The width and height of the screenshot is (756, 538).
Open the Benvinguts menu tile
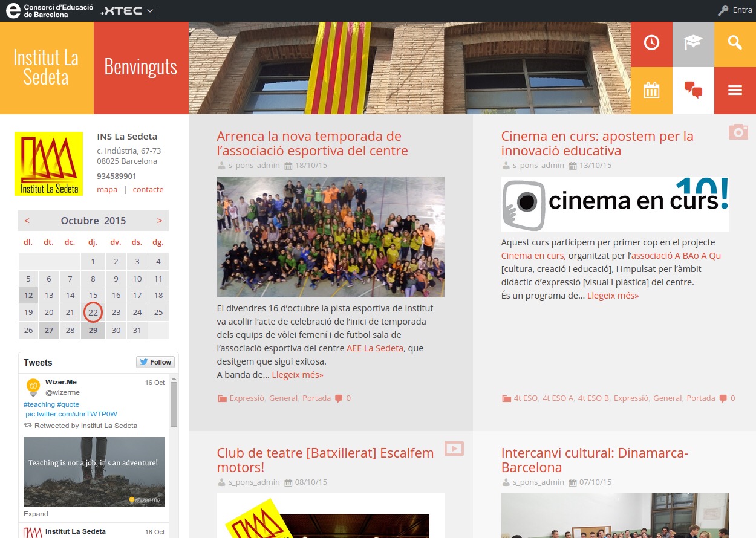coord(141,68)
